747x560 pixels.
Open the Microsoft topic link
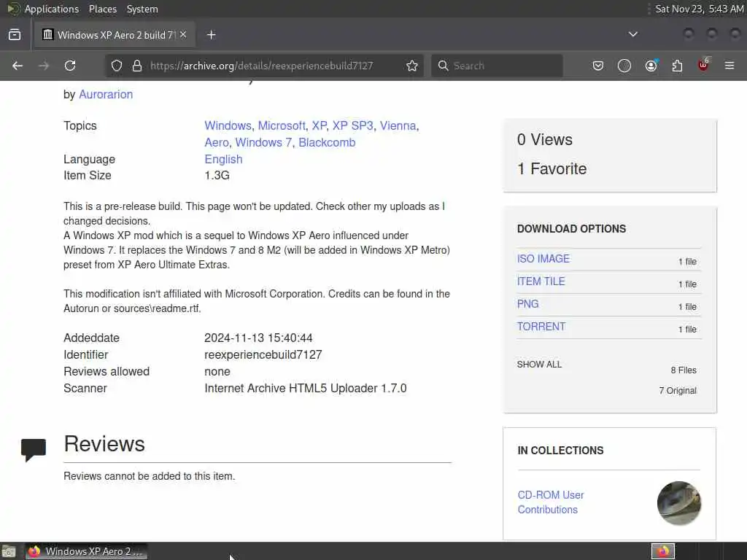[282, 125]
